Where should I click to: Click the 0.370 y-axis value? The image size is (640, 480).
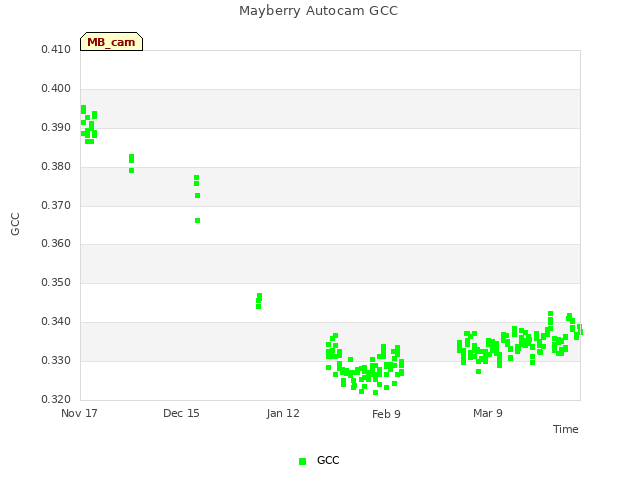click(56, 206)
